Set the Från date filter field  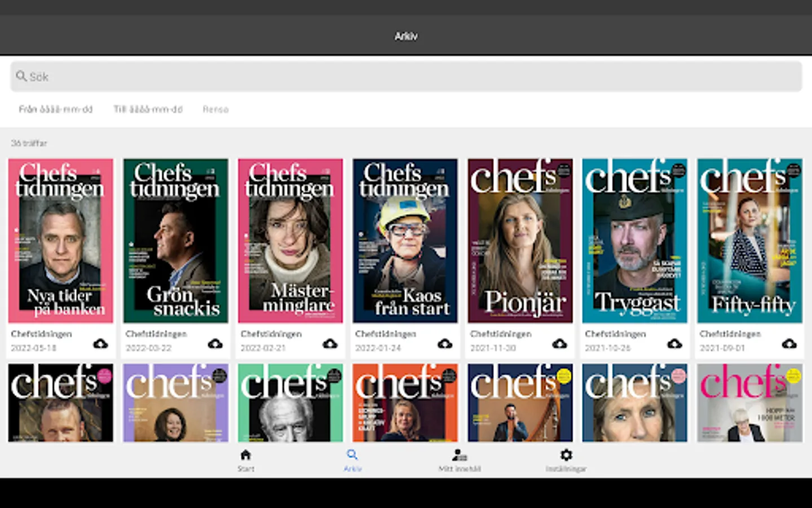point(56,110)
